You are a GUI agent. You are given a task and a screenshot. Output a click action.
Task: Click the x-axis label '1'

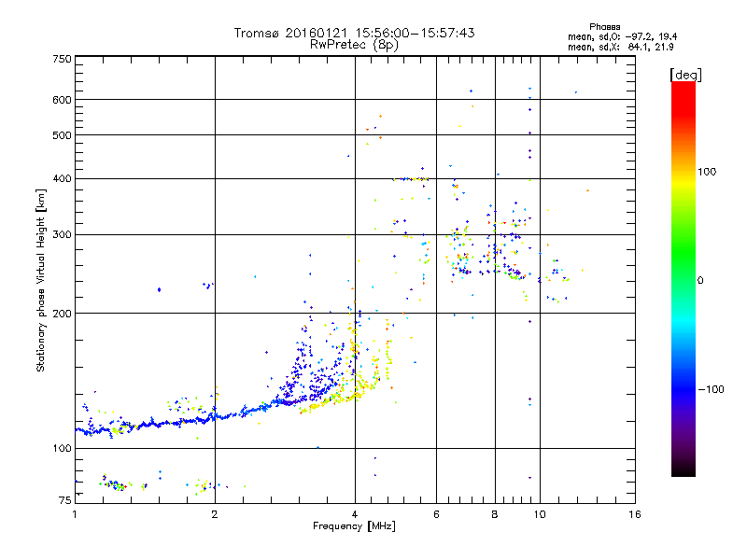(75, 514)
